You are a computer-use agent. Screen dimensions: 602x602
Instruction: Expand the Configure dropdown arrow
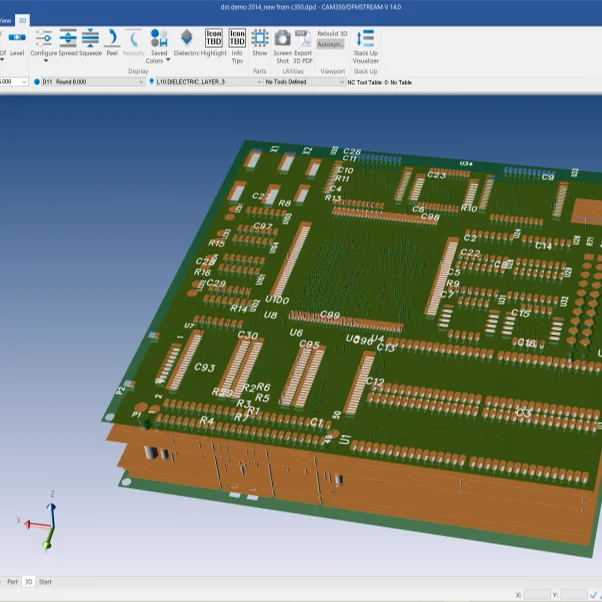point(46,61)
